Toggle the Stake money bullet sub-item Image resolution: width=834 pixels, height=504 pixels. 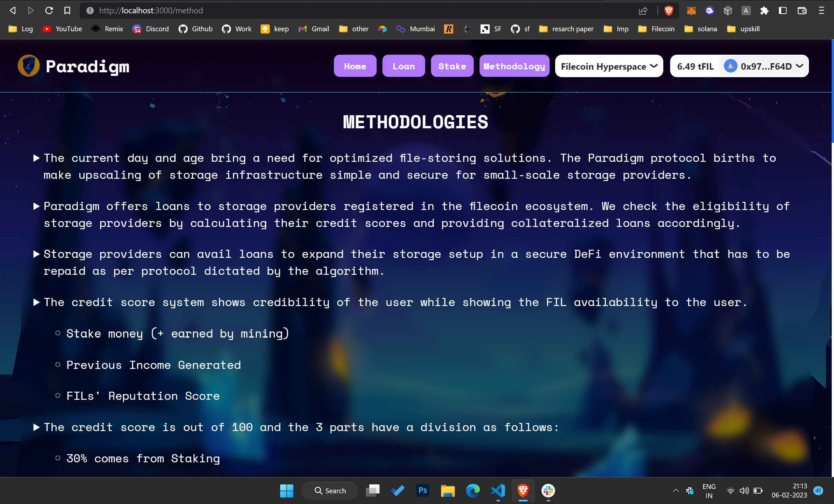click(x=58, y=333)
